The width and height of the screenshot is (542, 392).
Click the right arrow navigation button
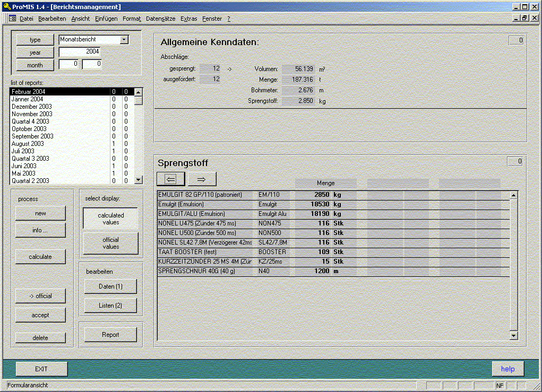pos(202,179)
